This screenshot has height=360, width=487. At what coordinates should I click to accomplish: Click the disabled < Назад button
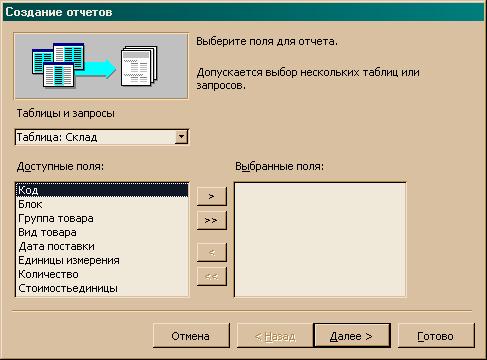point(275,336)
